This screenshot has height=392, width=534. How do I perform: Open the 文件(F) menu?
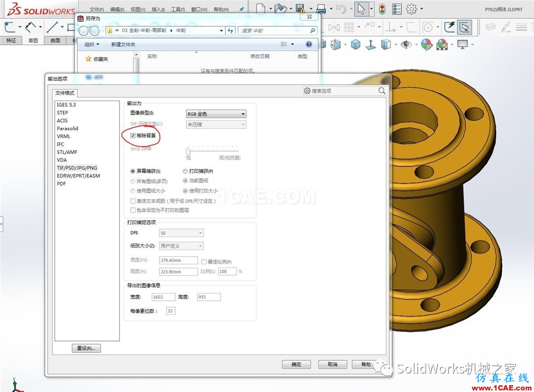96,9
